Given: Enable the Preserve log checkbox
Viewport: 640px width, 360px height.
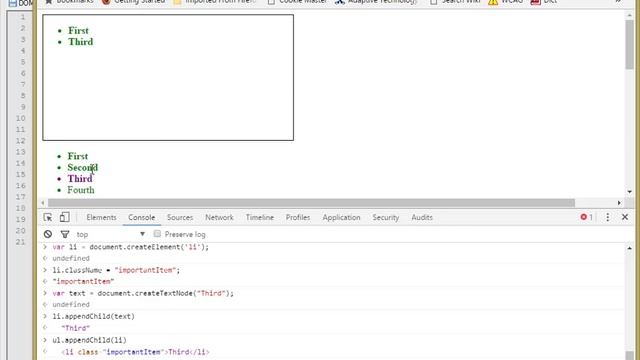Looking at the screenshot, I should pos(157,233).
